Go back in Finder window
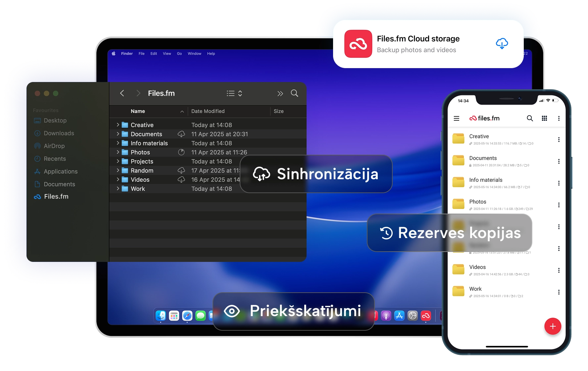This screenshot has height=371, width=588. point(122,93)
